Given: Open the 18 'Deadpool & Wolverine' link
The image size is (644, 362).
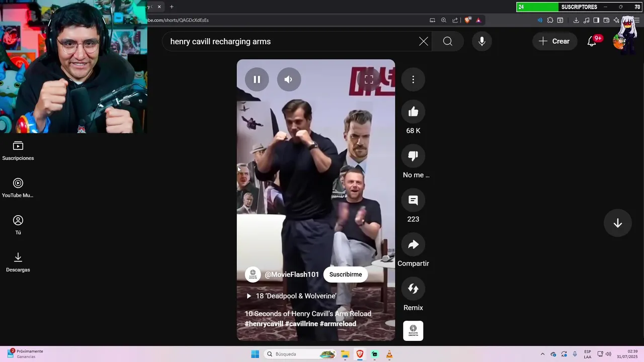Looking at the screenshot, I should click(x=291, y=296).
